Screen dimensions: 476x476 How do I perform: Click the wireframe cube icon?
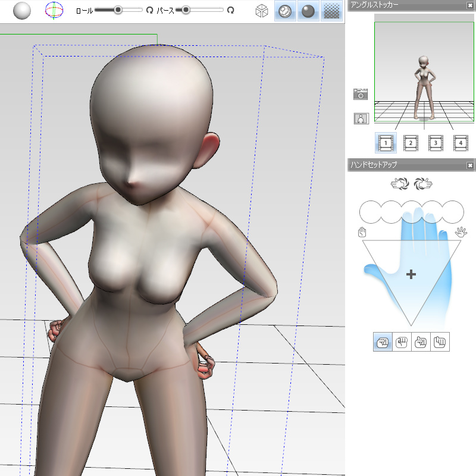point(261,11)
